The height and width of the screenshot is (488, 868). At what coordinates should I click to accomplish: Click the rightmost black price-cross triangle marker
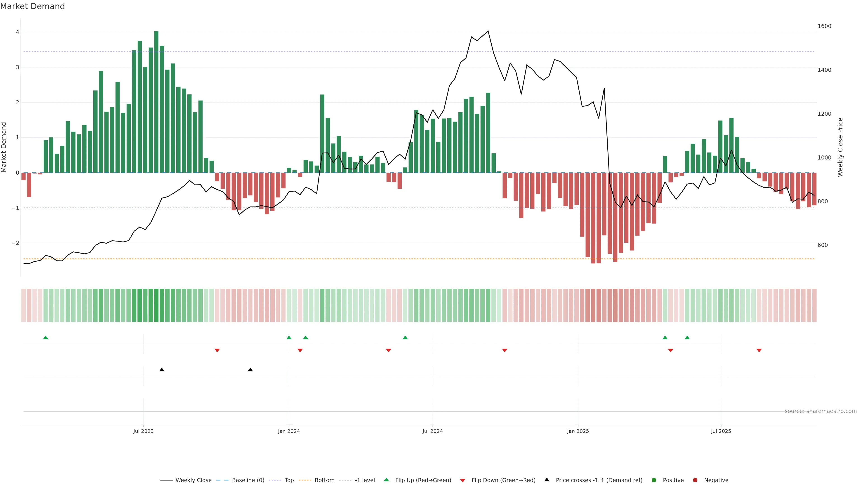point(250,370)
